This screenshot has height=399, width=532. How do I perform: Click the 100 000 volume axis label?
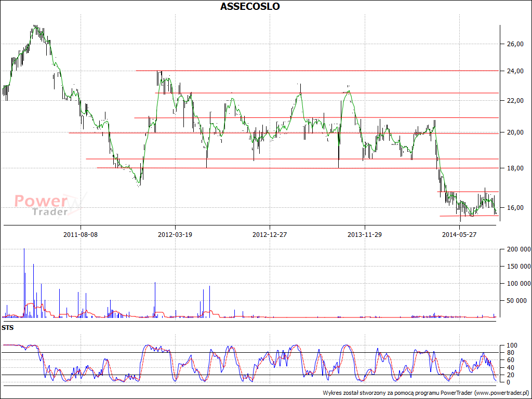518,284
